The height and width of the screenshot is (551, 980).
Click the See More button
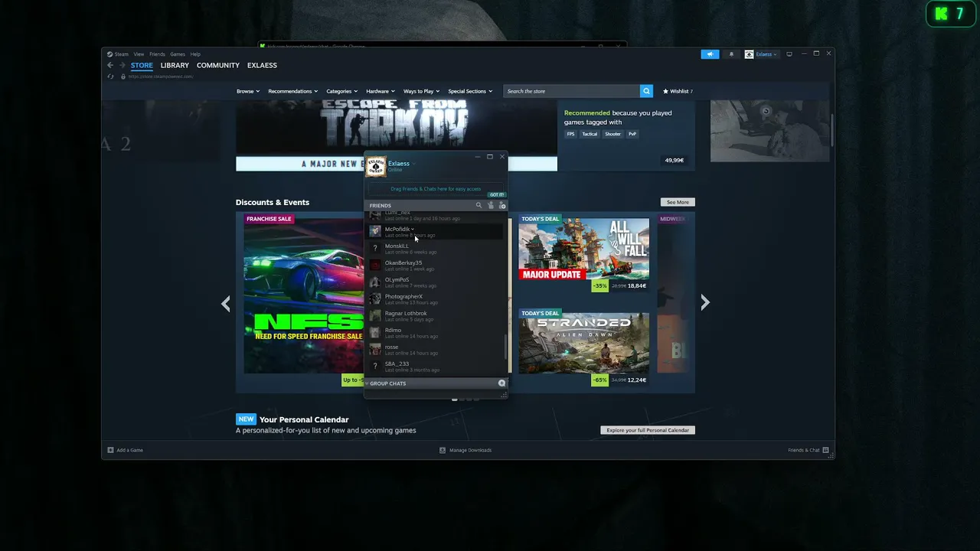(x=678, y=202)
